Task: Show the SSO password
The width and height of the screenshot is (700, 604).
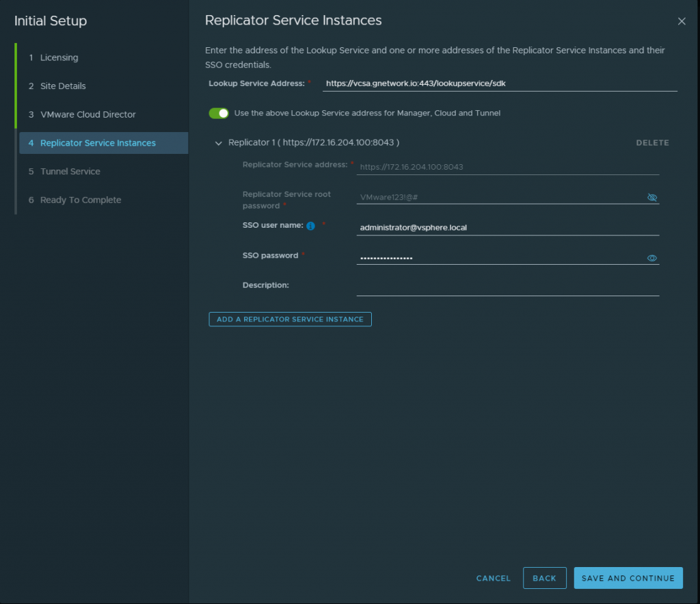Action: [x=651, y=258]
